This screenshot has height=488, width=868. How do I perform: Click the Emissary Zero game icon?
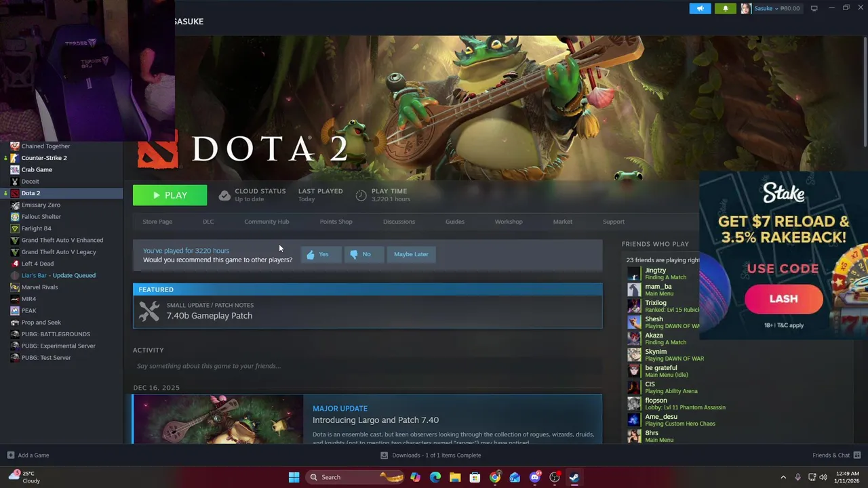[15, 205]
